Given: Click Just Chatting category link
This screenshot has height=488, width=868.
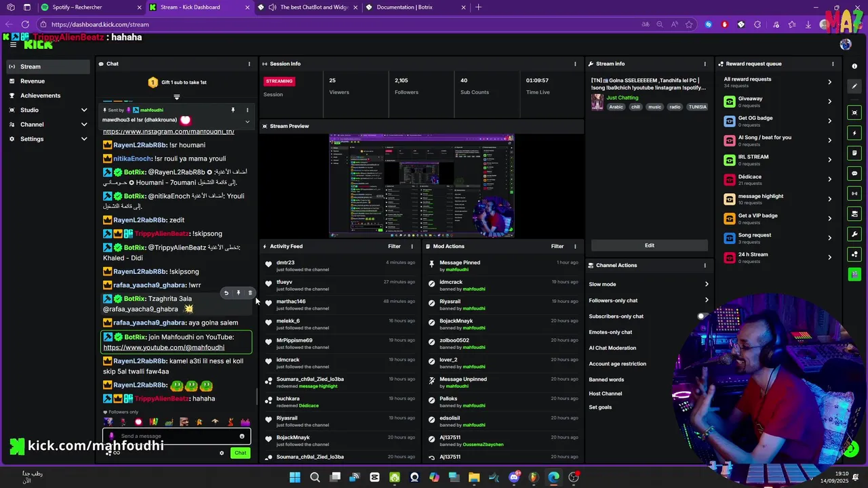Looking at the screenshot, I should click(x=622, y=98).
